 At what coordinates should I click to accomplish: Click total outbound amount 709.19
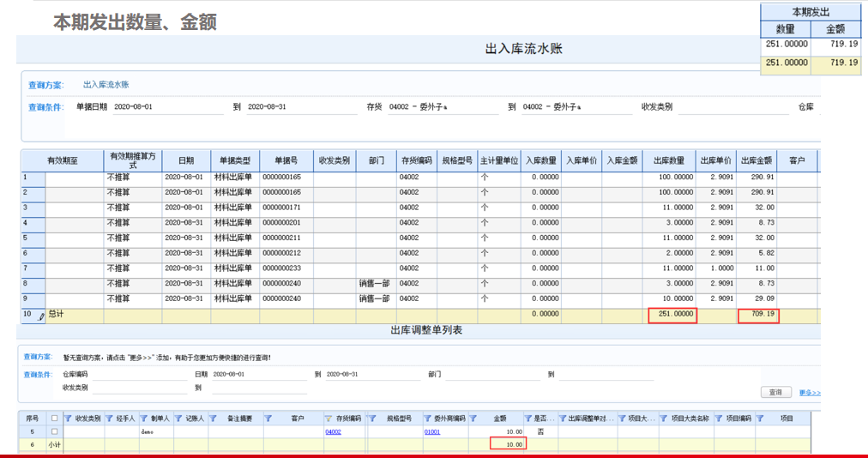[763, 313]
